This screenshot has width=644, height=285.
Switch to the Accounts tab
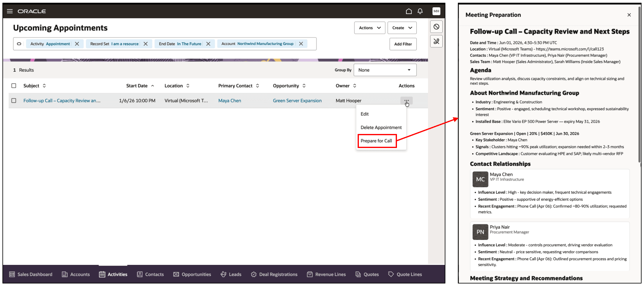[76, 274]
